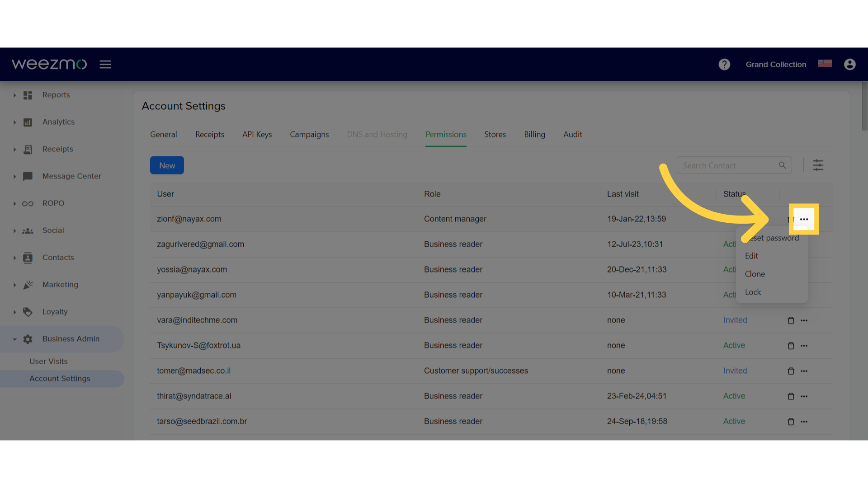The height and width of the screenshot is (488, 868).
Task: Click the Marketing sidebar icon
Action: click(28, 284)
